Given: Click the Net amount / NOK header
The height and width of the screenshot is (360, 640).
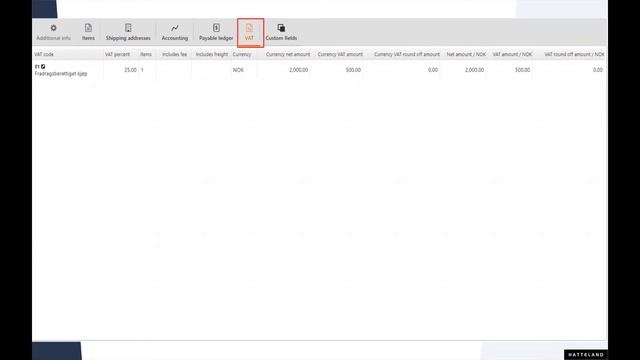Looking at the screenshot, I should click(x=466, y=54).
